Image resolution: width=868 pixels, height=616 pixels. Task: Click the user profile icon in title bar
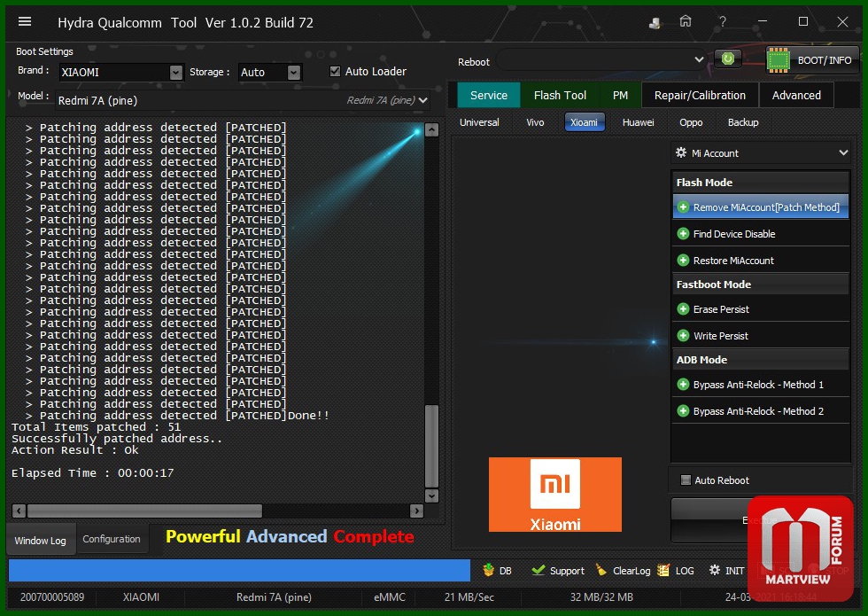coord(655,22)
